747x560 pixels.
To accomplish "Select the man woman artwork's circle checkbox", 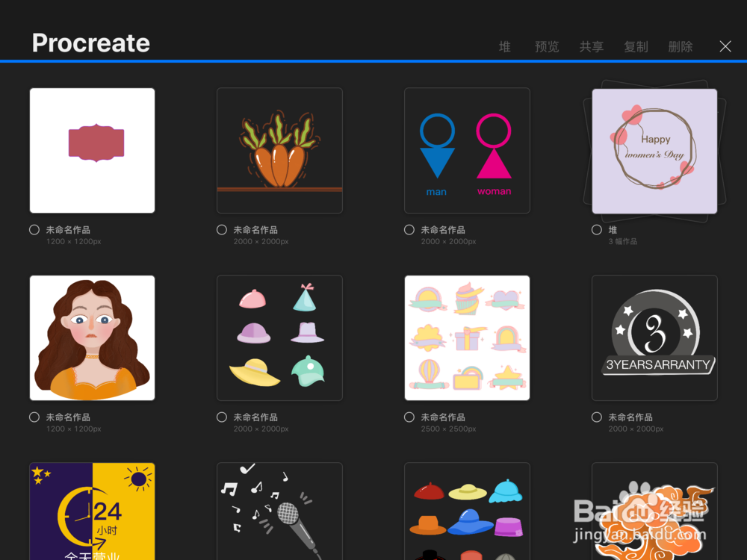I will tap(409, 229).
